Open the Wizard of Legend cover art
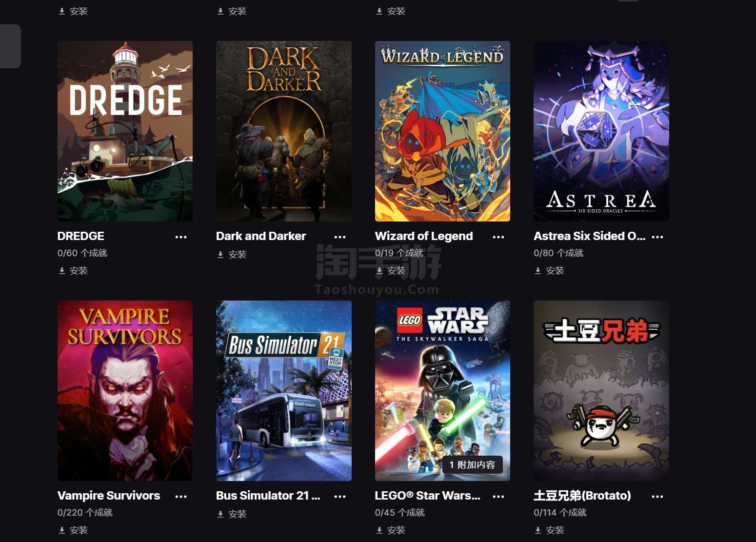756x542 pixels. pos(442,131)
